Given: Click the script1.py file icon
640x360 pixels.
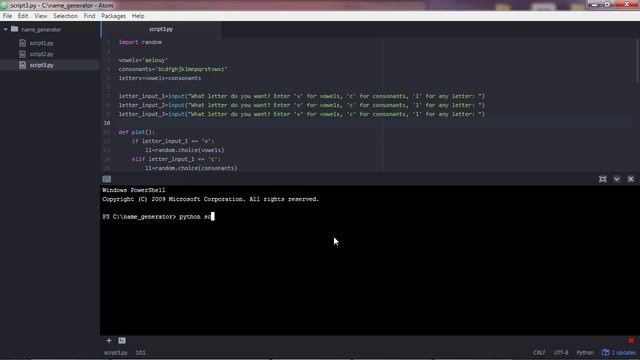Looking at the screenshot, I should [x=22, y=43].
